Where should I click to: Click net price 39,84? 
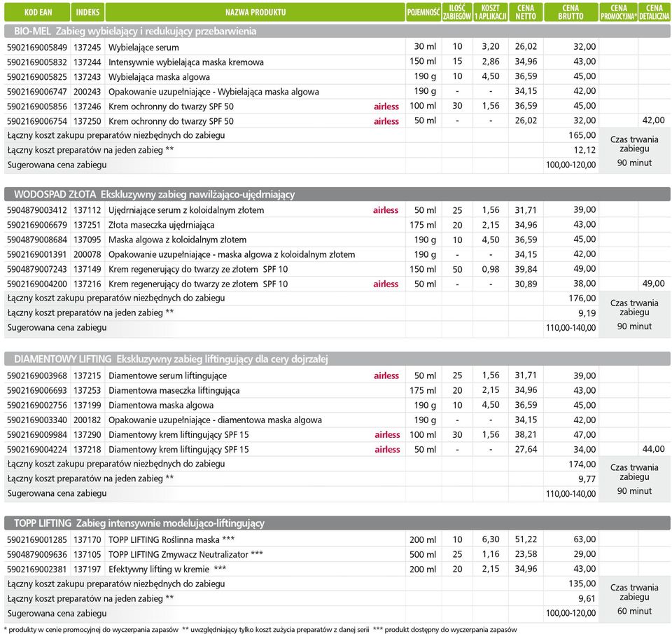pyautogui.click(x=526, y=269)
